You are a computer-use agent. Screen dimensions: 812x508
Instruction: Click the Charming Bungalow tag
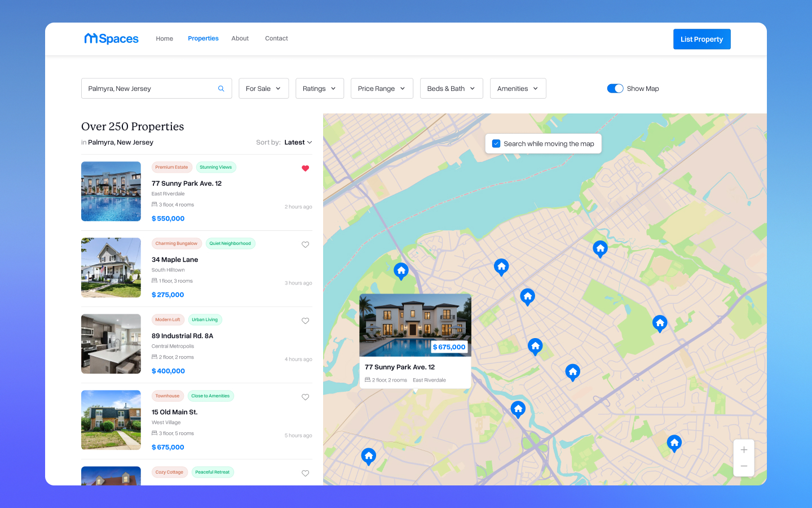[176, 243]
